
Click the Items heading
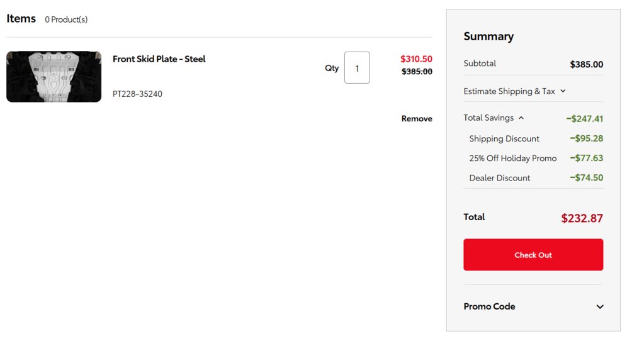click(x=21, y=18)
